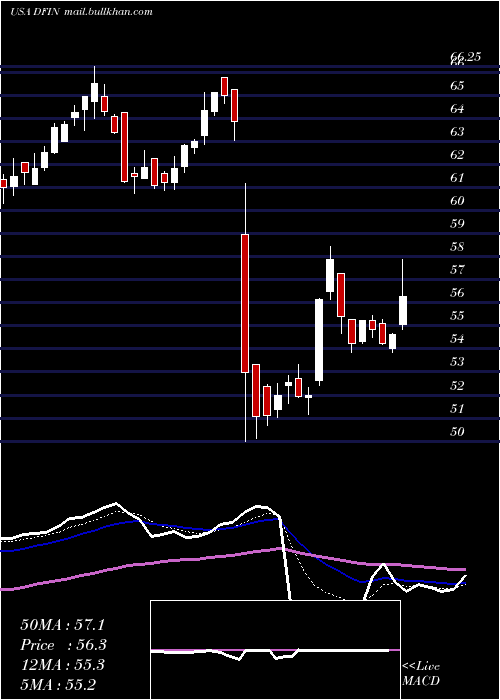
Task: Click the 54 price axis label
Action: pyautogui.click(x=457, y=339)
